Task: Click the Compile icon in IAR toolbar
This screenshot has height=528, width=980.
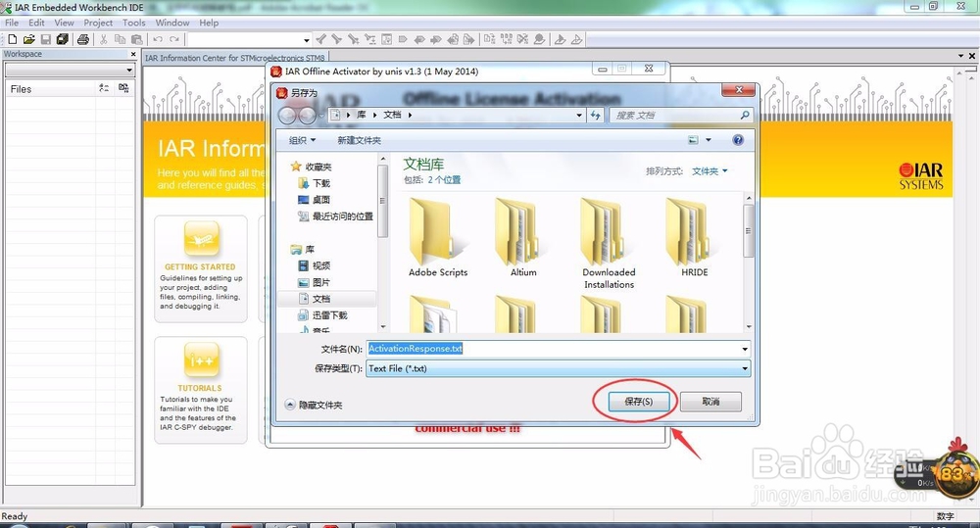Action: (x=489, y=39)
